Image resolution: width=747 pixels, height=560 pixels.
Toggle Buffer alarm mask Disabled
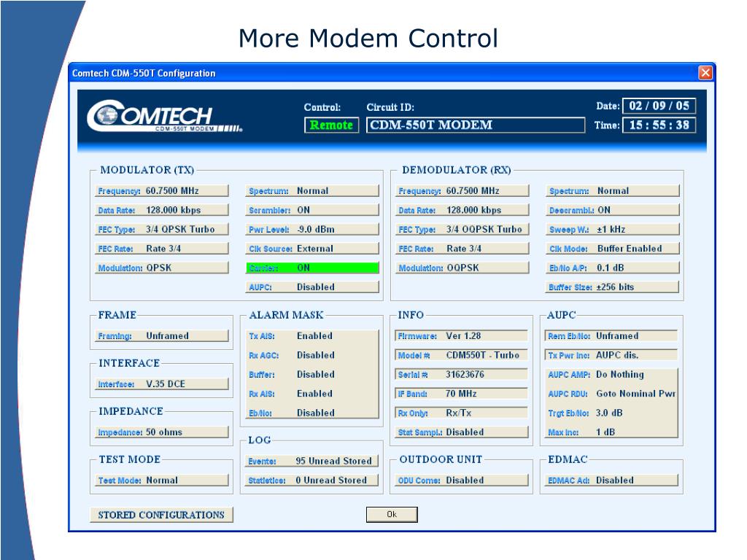(x=312, y=375)
